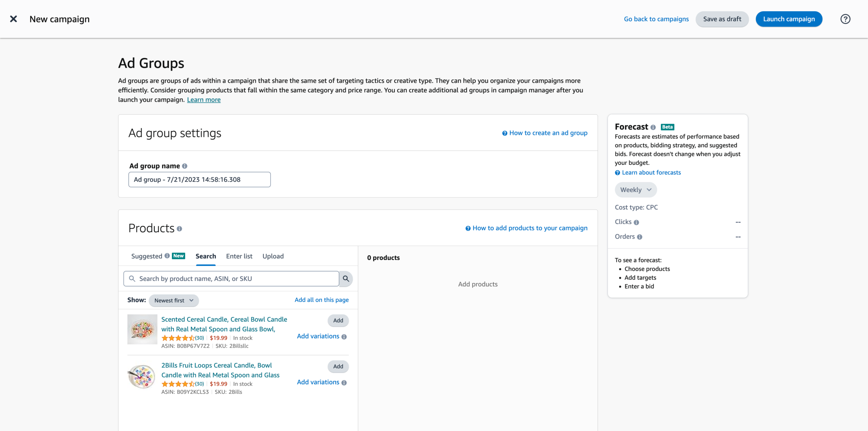Open the help question mark icon
The image size is (868, 431).
tap(845, 19)
